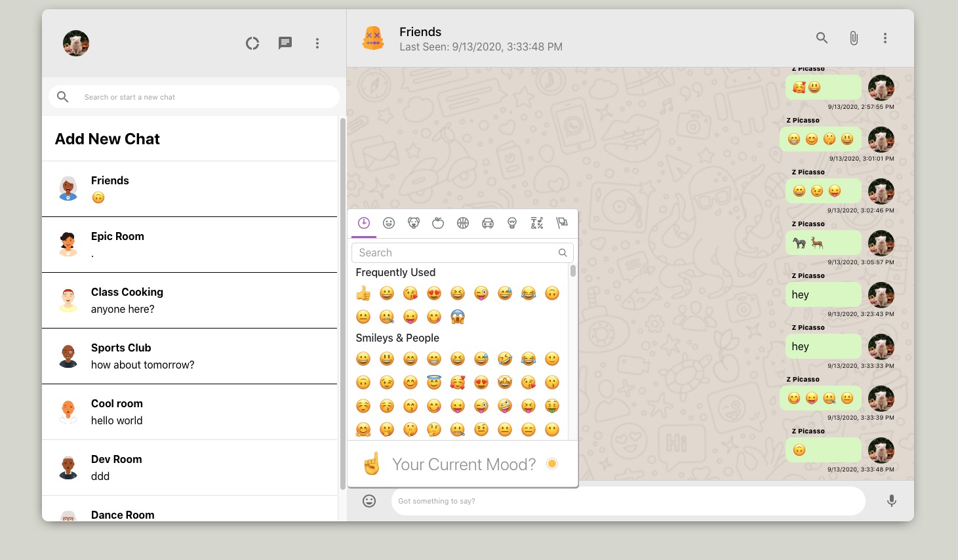
Task: Focus the 'Got something to say?' message box
Action: (x=628, y=501)
